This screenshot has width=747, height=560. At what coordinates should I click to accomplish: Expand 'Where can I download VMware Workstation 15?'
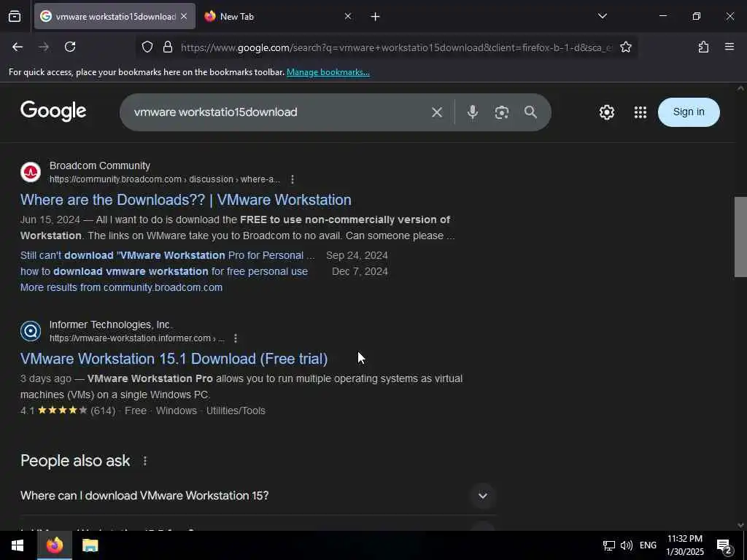click(258, 496)
